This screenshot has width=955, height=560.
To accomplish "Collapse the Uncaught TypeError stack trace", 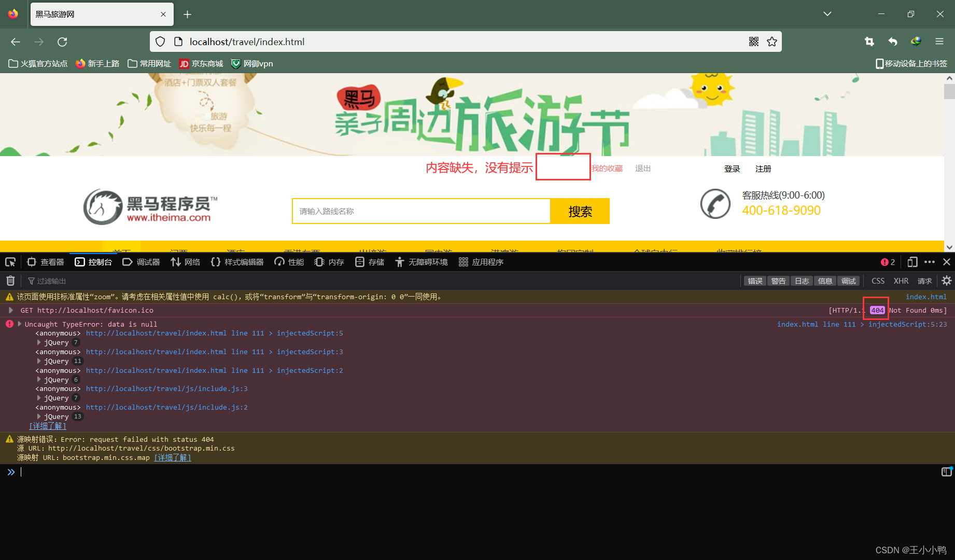I will [x=20, y=324].
